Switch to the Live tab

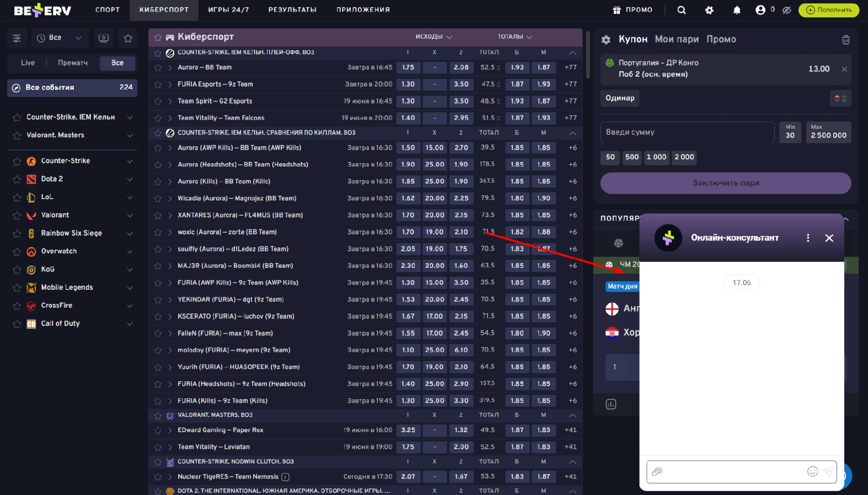coord(28,63)
